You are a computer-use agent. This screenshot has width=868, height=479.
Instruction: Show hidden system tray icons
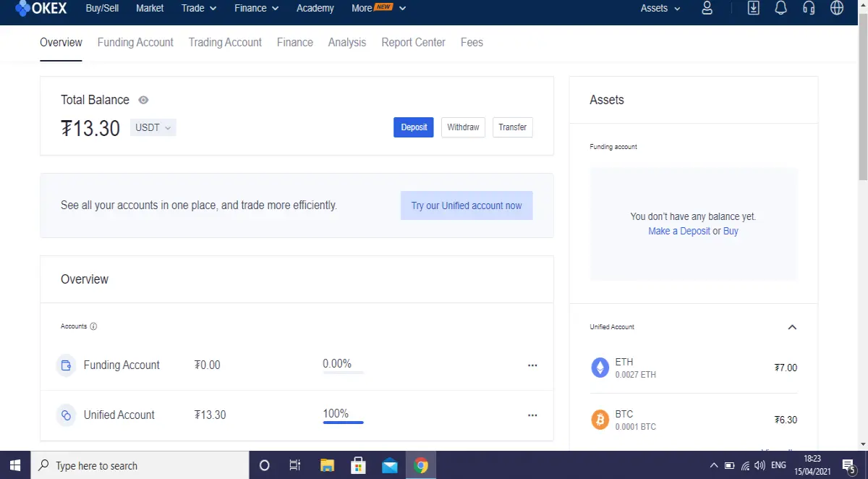coord(714,465)
